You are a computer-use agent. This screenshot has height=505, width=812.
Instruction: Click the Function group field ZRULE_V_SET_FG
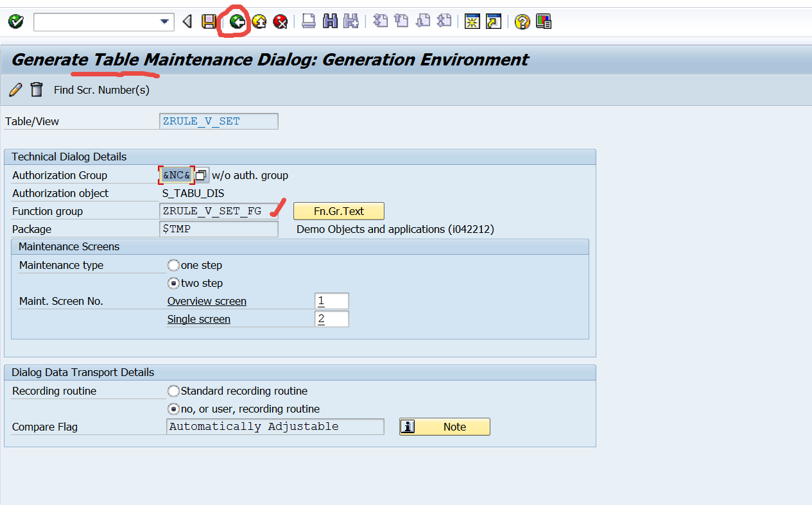pyautogui.click(x=219, y=211)
